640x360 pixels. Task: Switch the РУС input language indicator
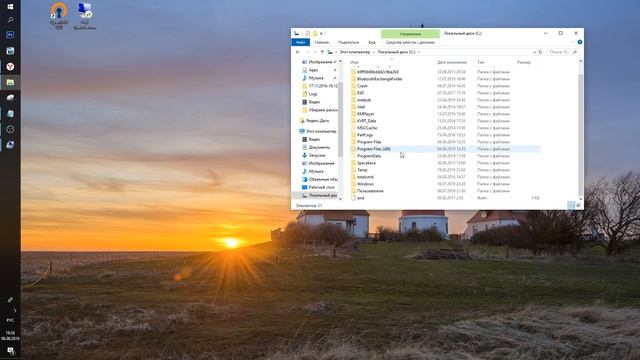pyautogui.click(x=10, y=320)
